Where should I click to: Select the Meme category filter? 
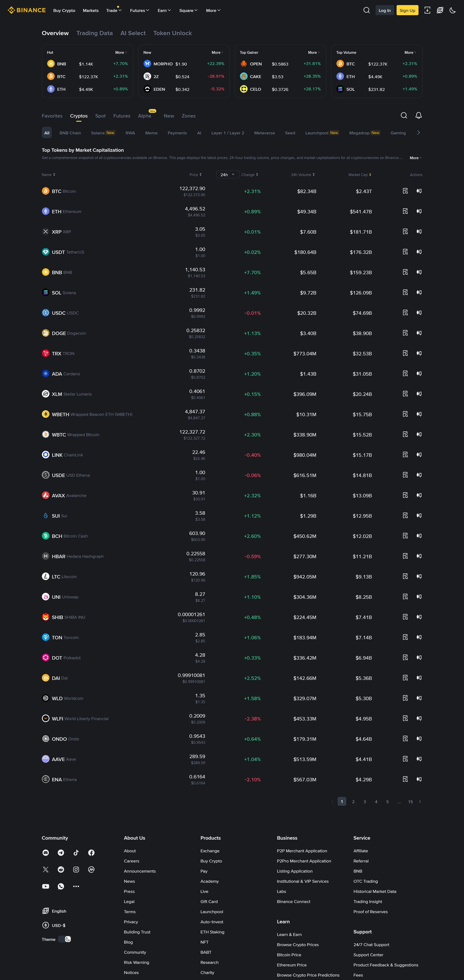click(151, 133)
